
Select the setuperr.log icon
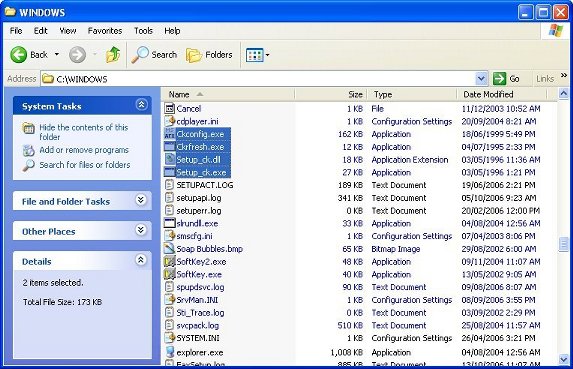[x=170, y=210]
